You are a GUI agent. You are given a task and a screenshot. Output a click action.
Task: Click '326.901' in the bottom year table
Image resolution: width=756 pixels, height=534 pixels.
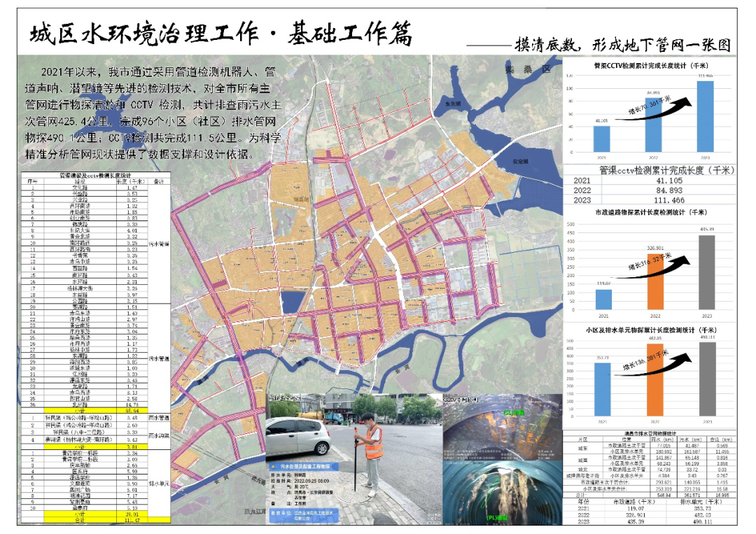634,514
